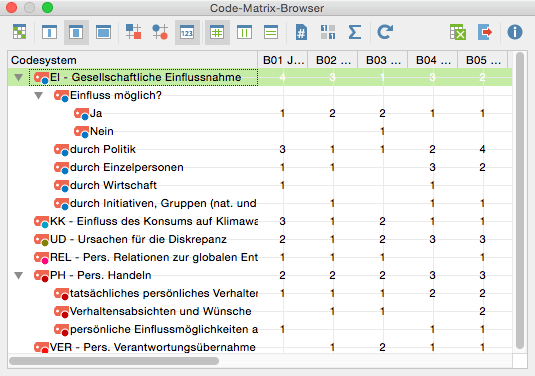Select short column name display

point(49,32)
